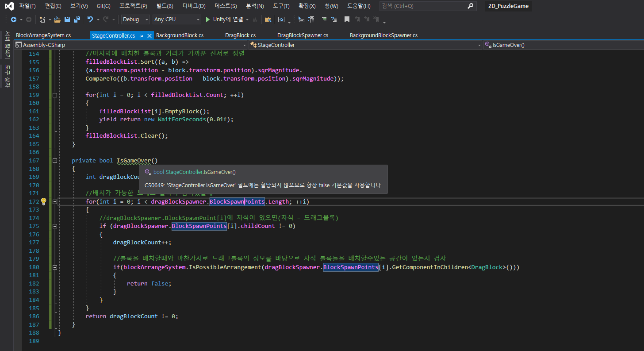Collapse the IsGameOver method at line 167
Screen dimensions: 644x351
click(x=55, y=160)
